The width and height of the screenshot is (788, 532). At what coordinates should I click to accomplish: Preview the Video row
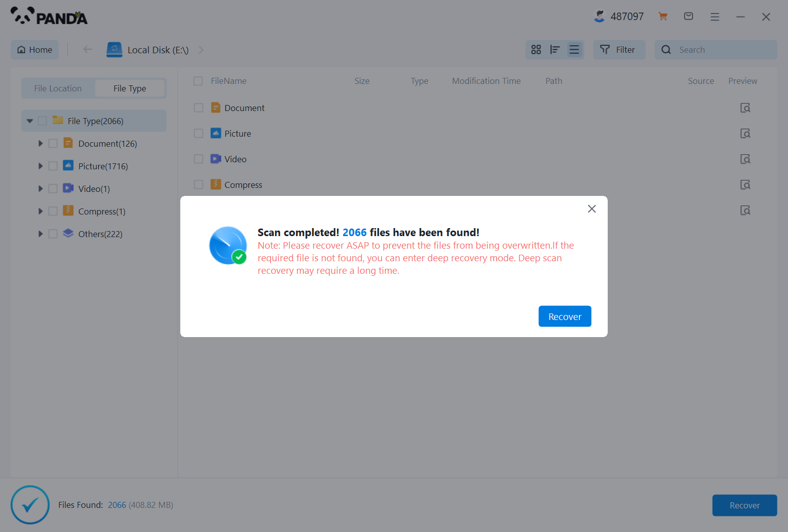click(745, 159)
